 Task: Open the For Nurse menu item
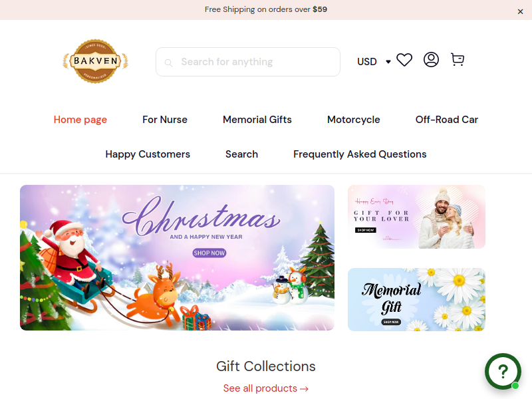coord(165,120)
